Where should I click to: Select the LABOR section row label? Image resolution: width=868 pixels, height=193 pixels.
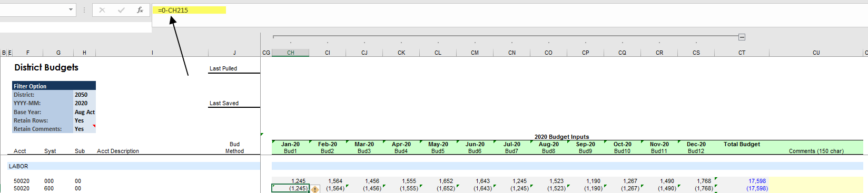pos(18,166)
